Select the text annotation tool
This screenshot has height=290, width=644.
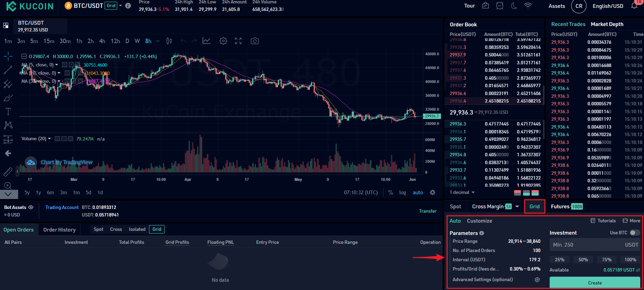tap(8, 111)
